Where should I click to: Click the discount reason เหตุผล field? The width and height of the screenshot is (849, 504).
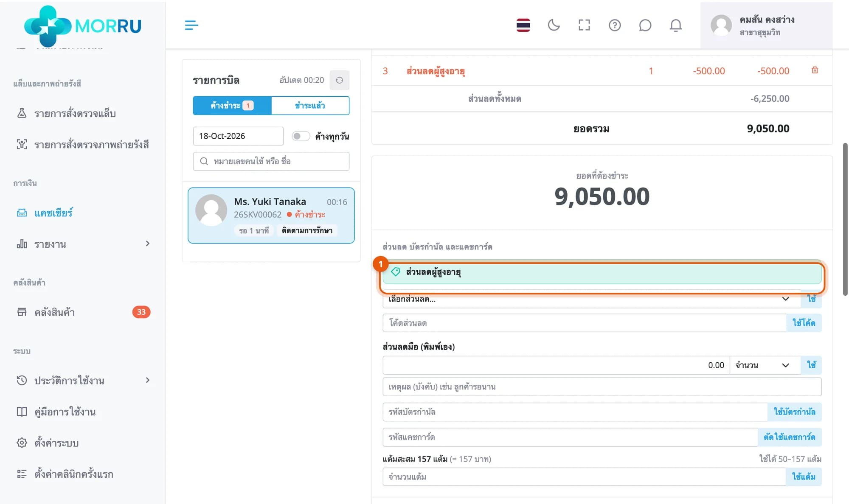(602, 387)
